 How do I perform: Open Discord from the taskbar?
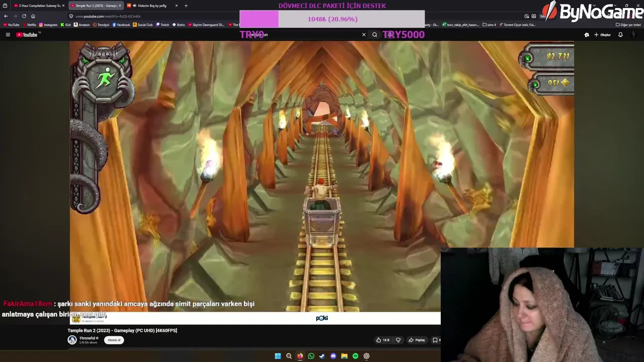click(333, 356)
